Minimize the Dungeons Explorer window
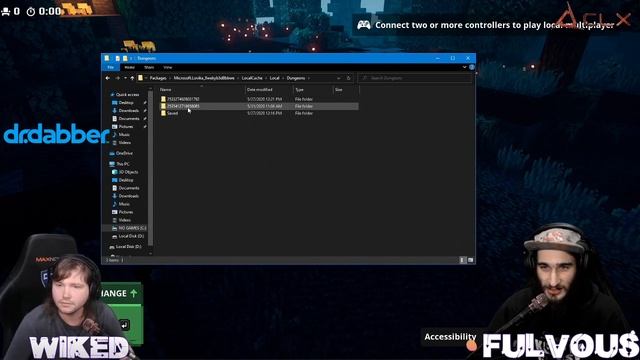This screenshot has width=640, height=360. 438,58
